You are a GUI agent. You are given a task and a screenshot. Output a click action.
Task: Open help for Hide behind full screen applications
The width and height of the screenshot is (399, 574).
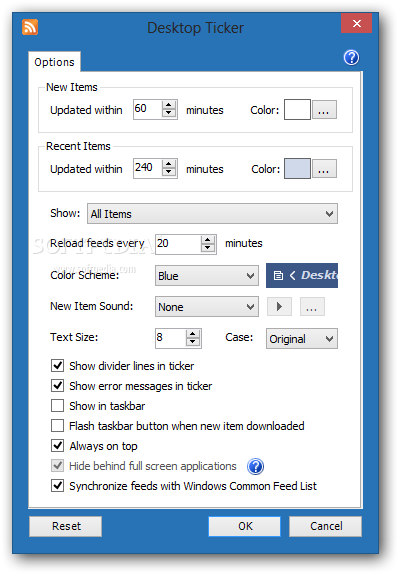click(255, 466)
